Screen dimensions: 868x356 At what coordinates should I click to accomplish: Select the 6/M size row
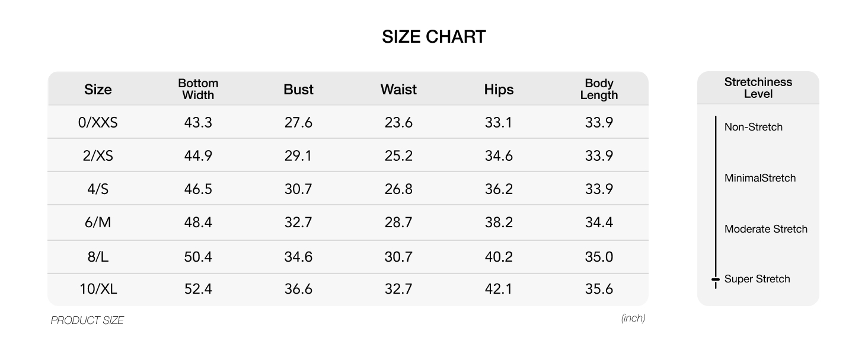point(348,223)
